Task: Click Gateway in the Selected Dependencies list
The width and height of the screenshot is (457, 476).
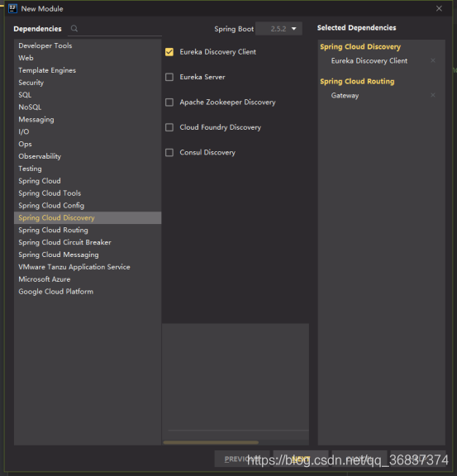Action: [x=345, y=95]
